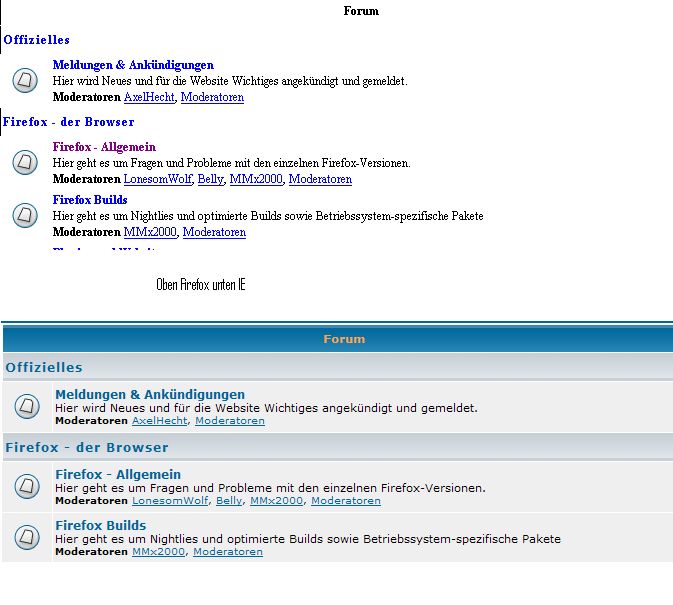Click forum icon beside Firefox Builds in the unstyled Firefox view

click(x=25, y=215)
